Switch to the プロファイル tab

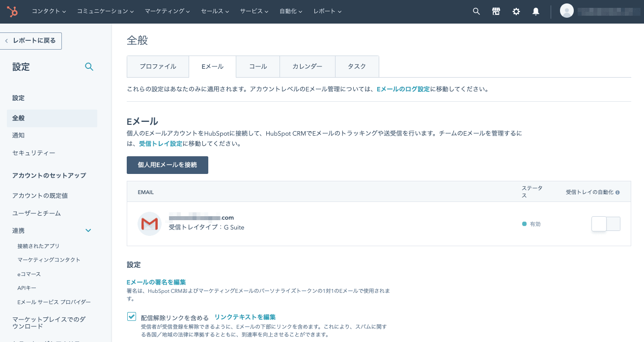click(x=158, y=66)
